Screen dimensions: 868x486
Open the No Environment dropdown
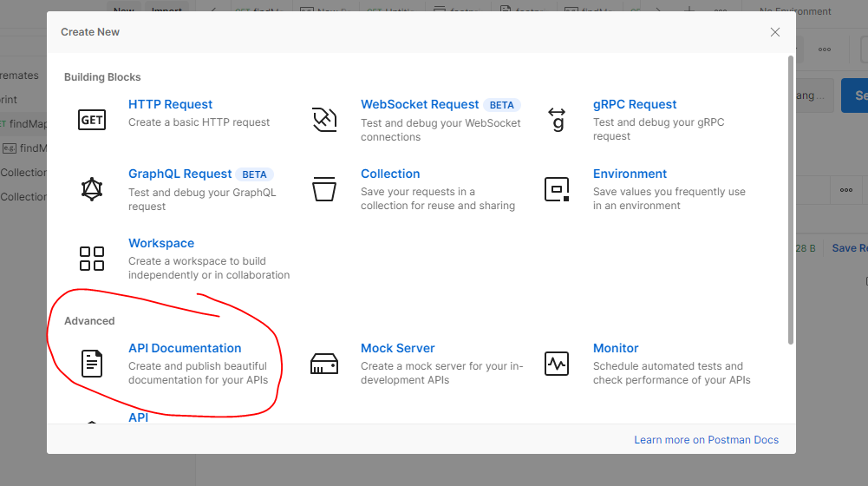click(795, 11)
